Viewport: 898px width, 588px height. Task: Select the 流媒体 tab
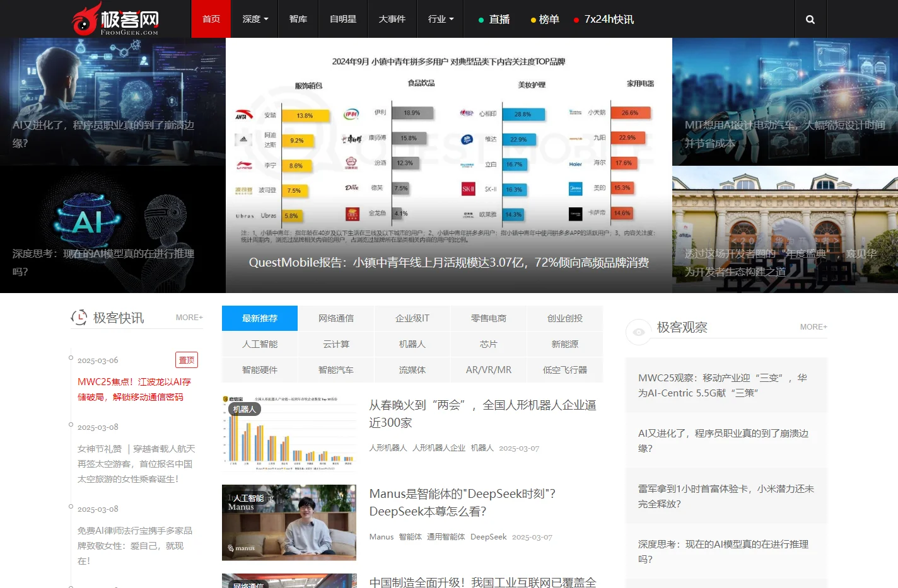[x=412, y=370]
